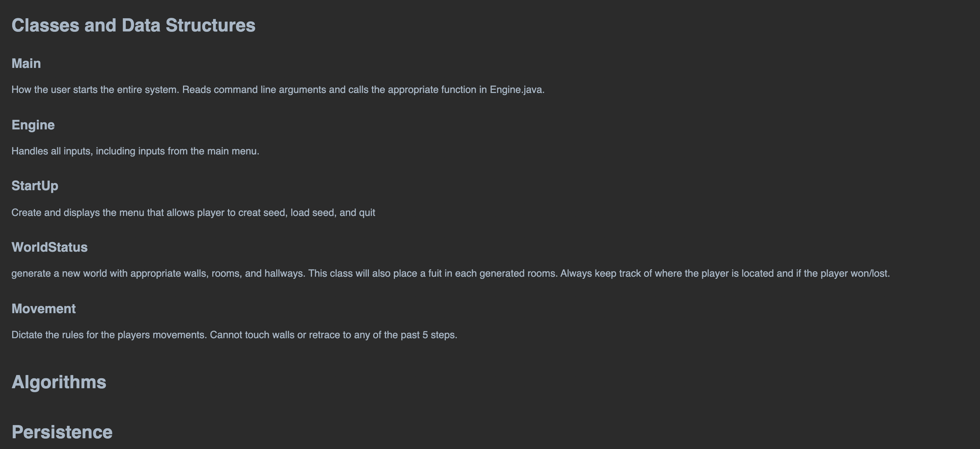Click the "WorldStatus" section heading
Viewport: 980px width, 449px height.
pos(49,247)
